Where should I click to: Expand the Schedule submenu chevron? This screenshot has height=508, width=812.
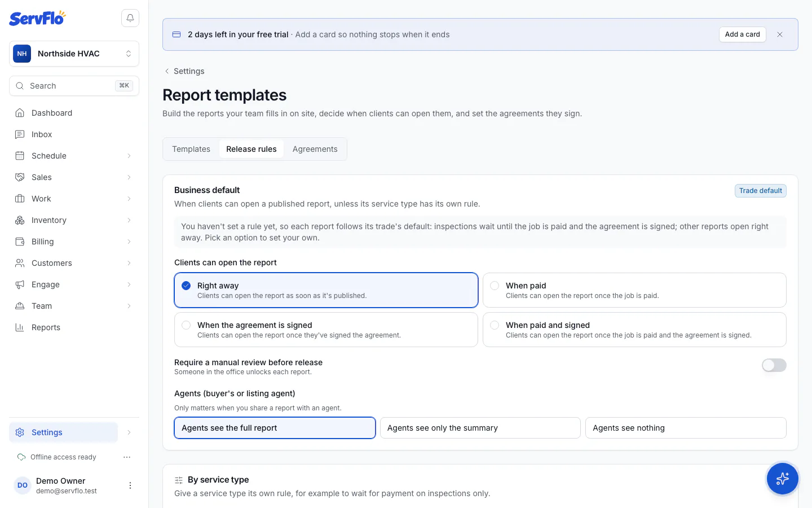coord(129,156)
